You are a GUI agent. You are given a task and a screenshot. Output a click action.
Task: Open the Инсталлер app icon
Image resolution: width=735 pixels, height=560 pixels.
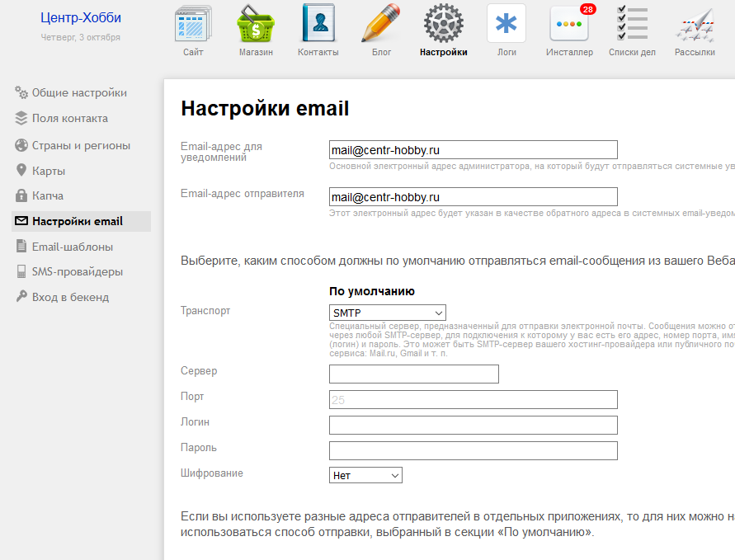click(x=569, y=25)
